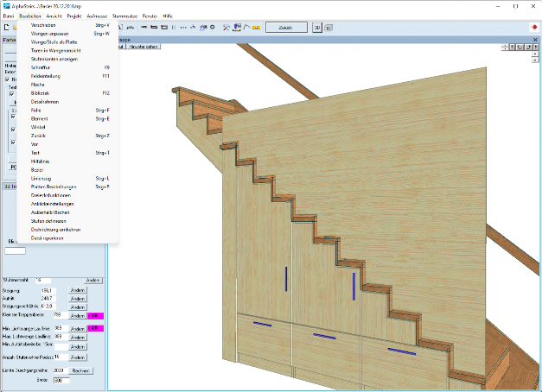Screen dimensions: 542x392
Task: Select Detailrahmen in the menu
Action: (x=67, y=102)
